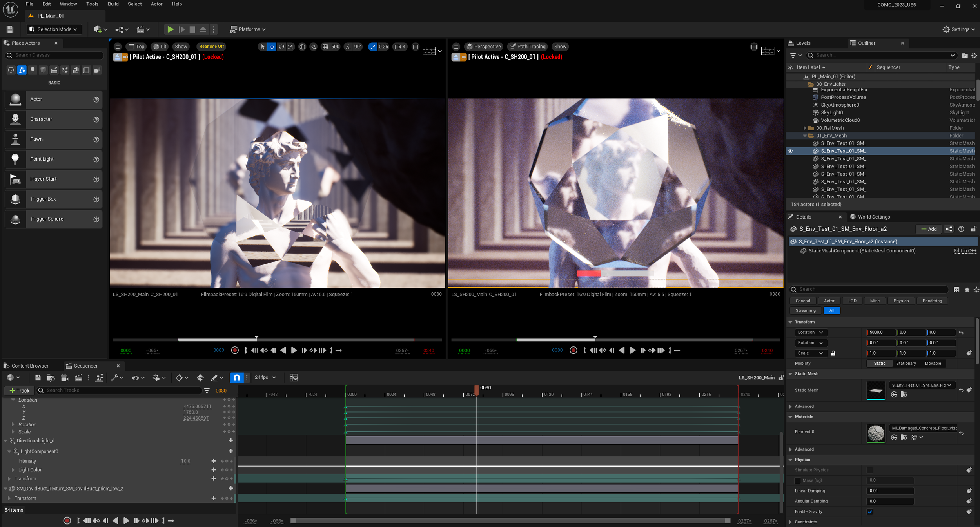Viewport: 980px width, 527px height.
Task: Select rotate tool in Top viewport
Action: click(x=281, y=47)
